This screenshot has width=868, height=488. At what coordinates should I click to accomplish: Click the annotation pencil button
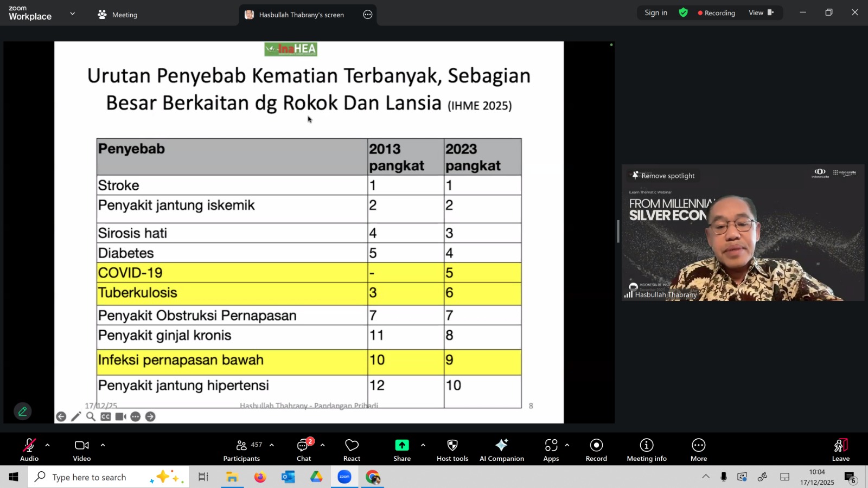tap(22, 412)
